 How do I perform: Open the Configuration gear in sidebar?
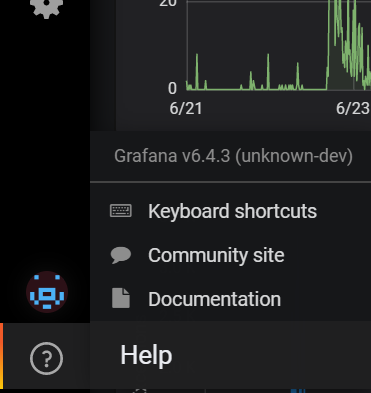click(x=46, y=7)
